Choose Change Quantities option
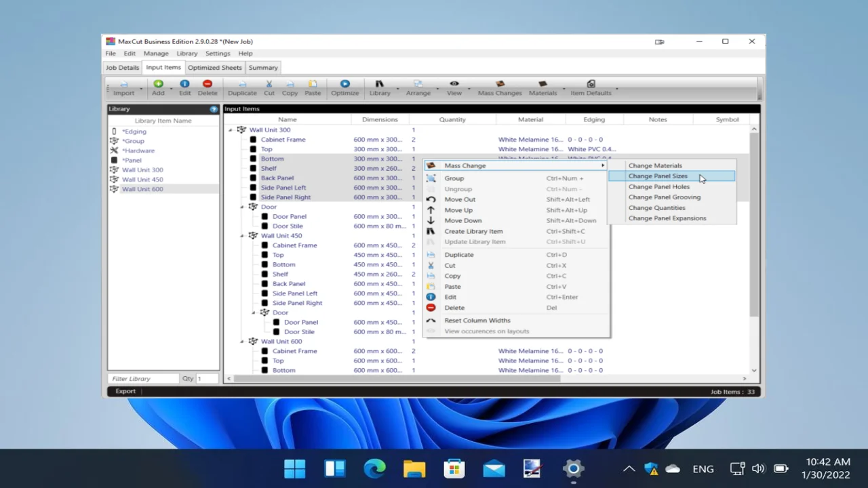This screenshot has width=868, height=488. pyautogui.click(x=671, y=208)
